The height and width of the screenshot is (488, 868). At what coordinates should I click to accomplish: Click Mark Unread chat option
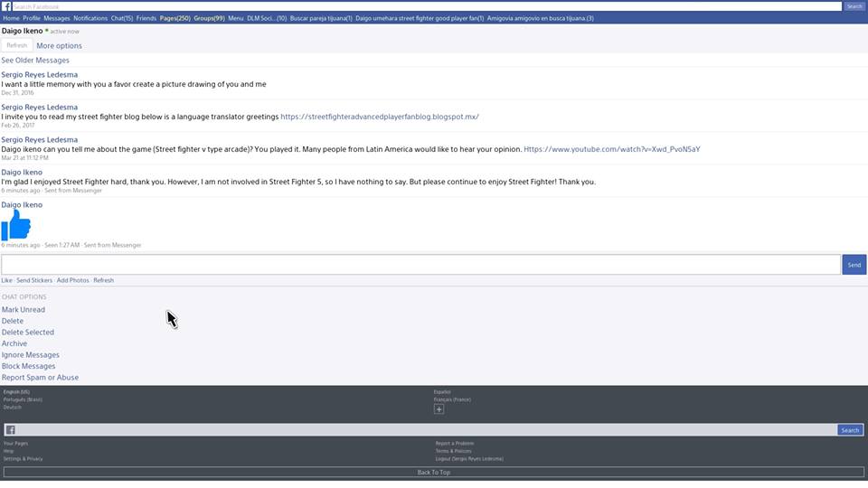pos(24,310)
